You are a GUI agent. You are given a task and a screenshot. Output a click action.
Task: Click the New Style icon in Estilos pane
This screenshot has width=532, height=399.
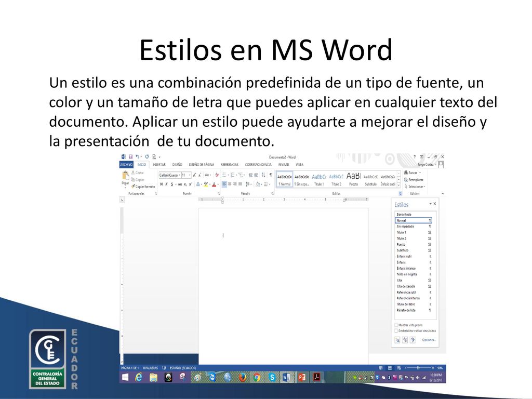(x=397, y=340)
